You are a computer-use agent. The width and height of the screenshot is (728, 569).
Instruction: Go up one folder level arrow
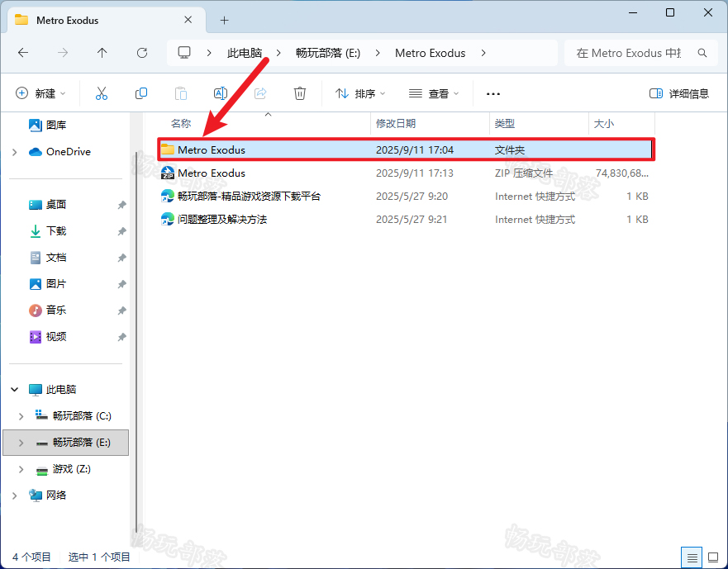tap(102, 53)
